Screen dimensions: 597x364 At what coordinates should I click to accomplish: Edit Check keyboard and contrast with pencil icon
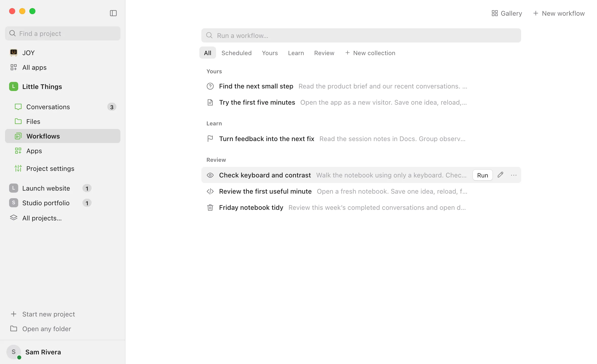coord(500,175)
